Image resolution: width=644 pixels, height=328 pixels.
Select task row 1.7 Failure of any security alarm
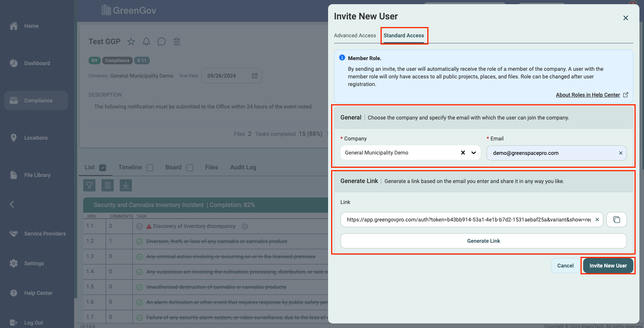coord(206,317)
